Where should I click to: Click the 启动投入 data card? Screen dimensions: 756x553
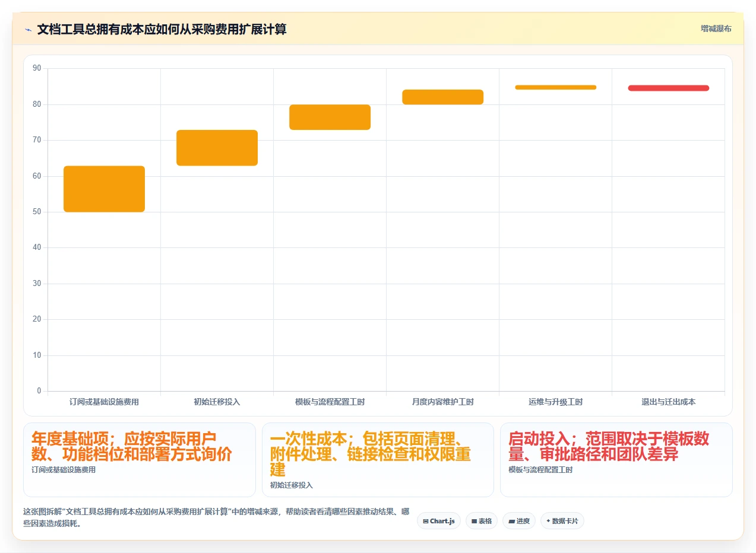click(x=616, y=460)
